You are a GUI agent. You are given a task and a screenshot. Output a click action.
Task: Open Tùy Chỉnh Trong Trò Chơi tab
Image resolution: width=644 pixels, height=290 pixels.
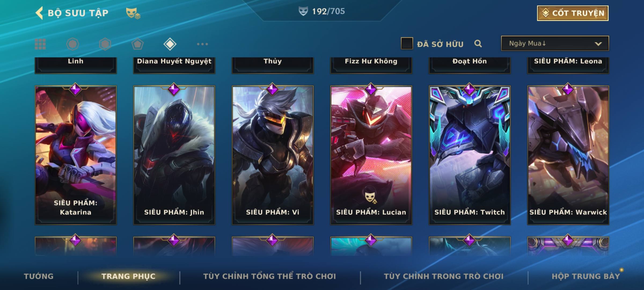click(444, 276)
